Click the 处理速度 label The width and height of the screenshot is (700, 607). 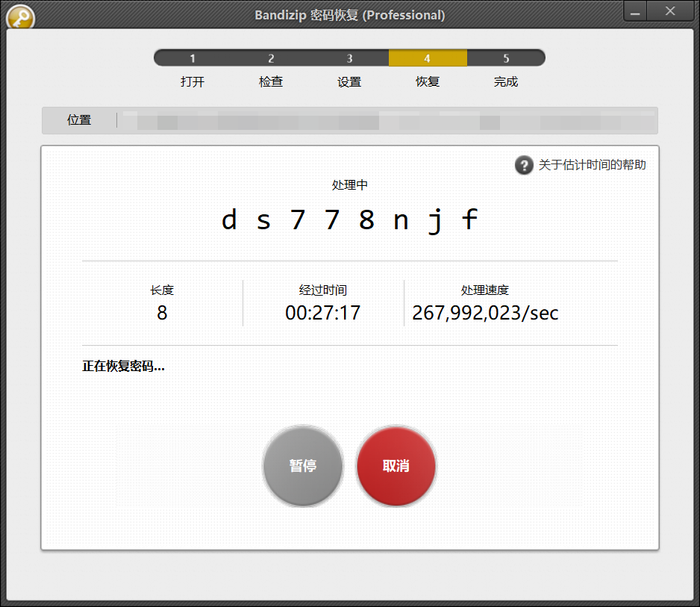click(485, 290)
